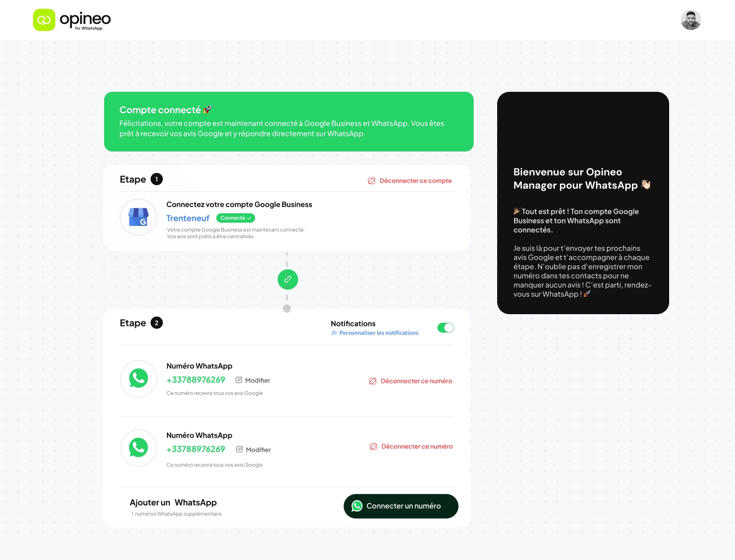Open Personnaliser les notifications
735x560 pixels.
pos(379,333)
